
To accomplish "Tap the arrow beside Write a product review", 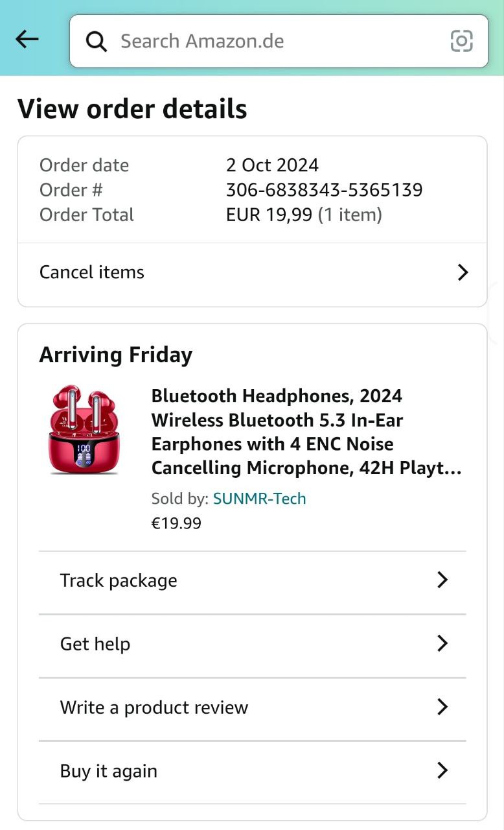I will 442,707.
